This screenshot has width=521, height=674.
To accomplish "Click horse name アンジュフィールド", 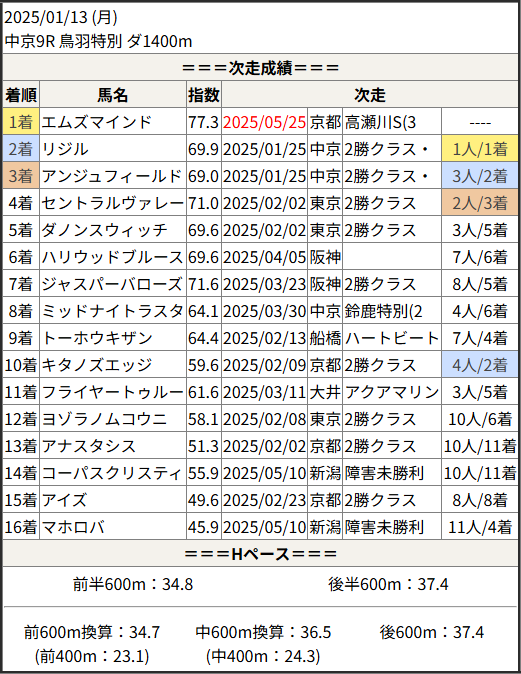I will coord(112,176).
